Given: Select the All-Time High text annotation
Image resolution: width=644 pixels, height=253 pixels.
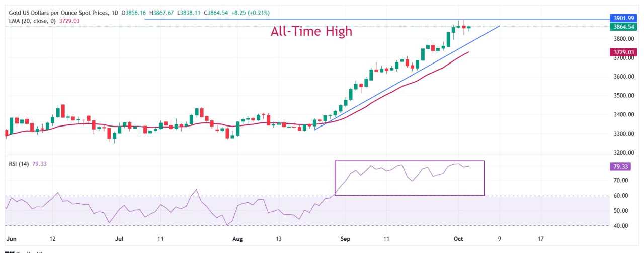Looking at the screenshot, I should [x=311, y=31].
